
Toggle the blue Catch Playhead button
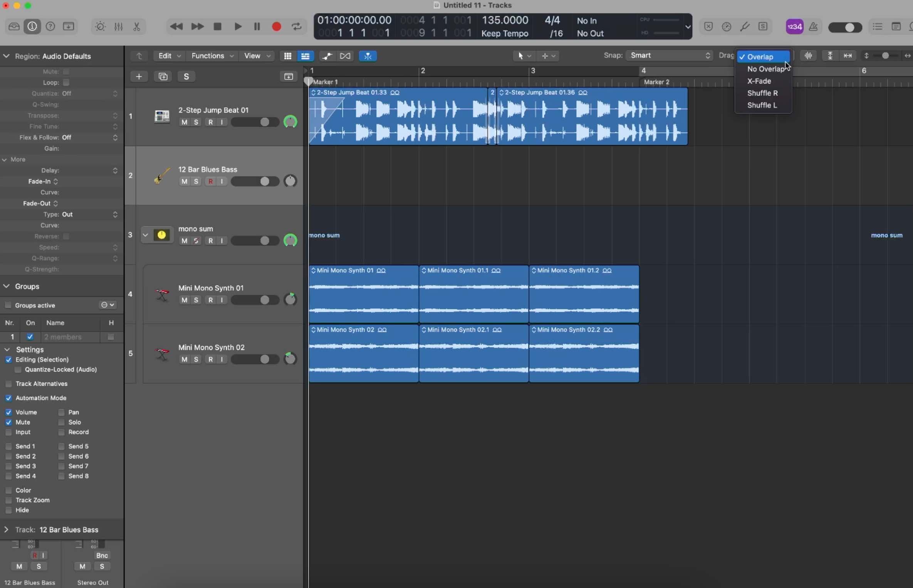(368, 56)
